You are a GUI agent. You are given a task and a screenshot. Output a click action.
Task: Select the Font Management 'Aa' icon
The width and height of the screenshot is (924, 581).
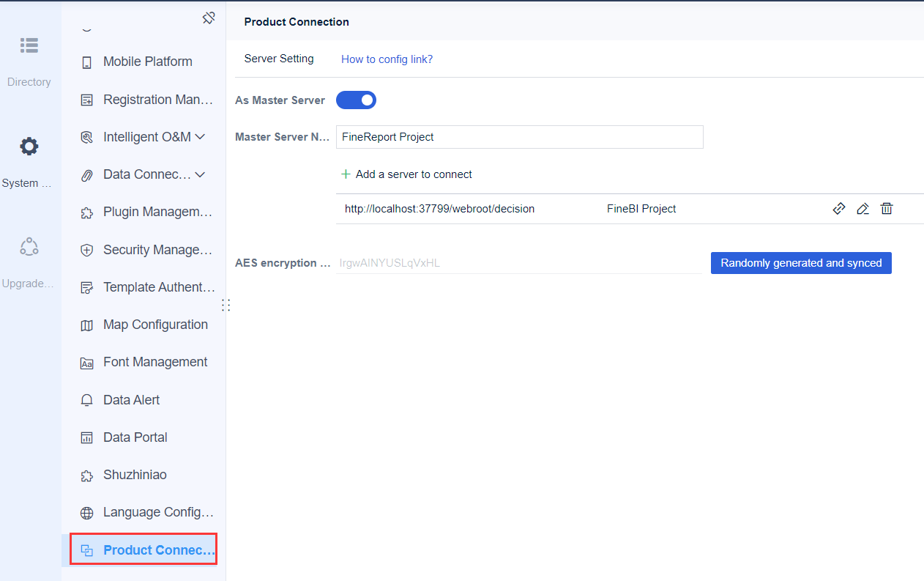click(87, 362)
